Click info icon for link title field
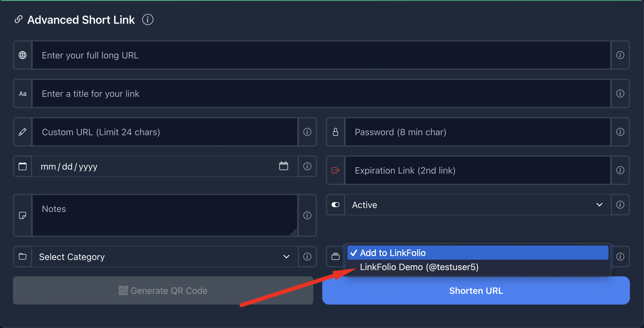The image size is (644, 328). click(620, 93)
